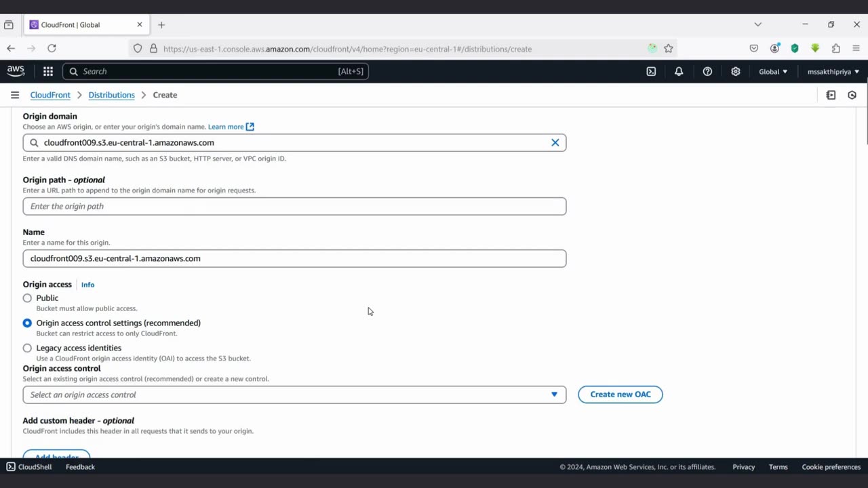
Task: Click the green shield extension icon
Action: [795, 48]
